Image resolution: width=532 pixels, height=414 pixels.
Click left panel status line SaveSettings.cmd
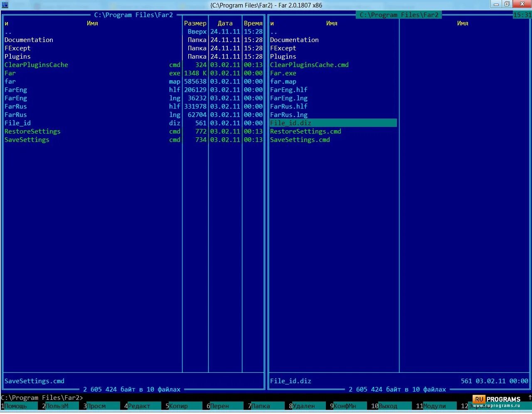pyautogui.click(x=34, y=381)
